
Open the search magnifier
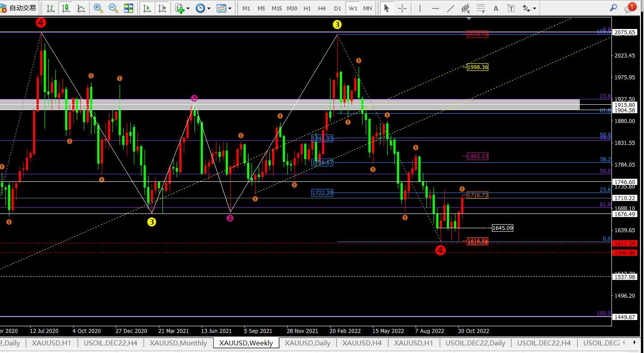tap(614, 8)
